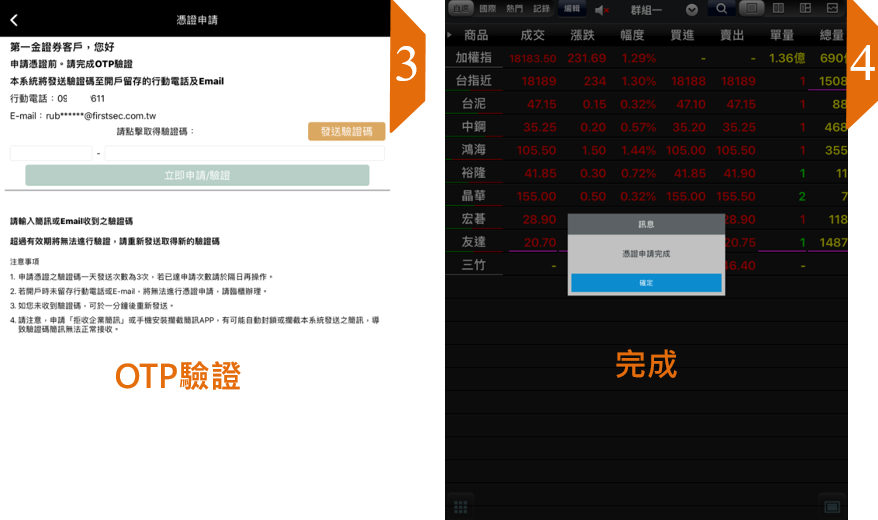878x520 pixels.
Task: Select the 台泥 stock row
Action: click(x=474, y=103)
